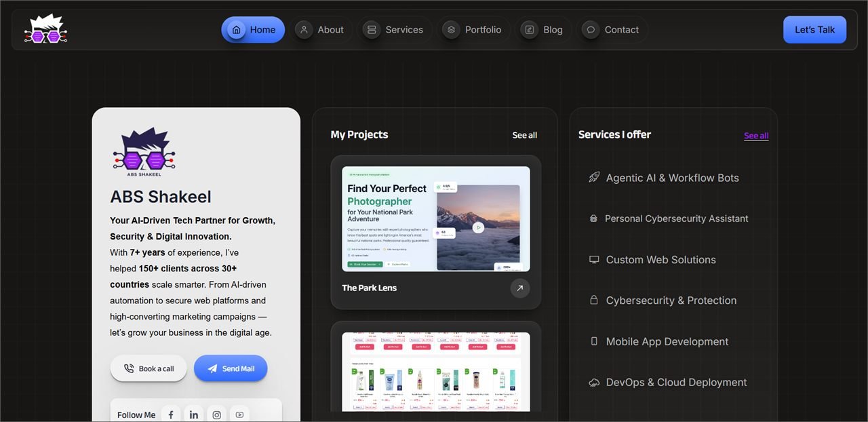Go to the Home menu item
Screen dimensions: 868x422
click(x=253, y=30)
